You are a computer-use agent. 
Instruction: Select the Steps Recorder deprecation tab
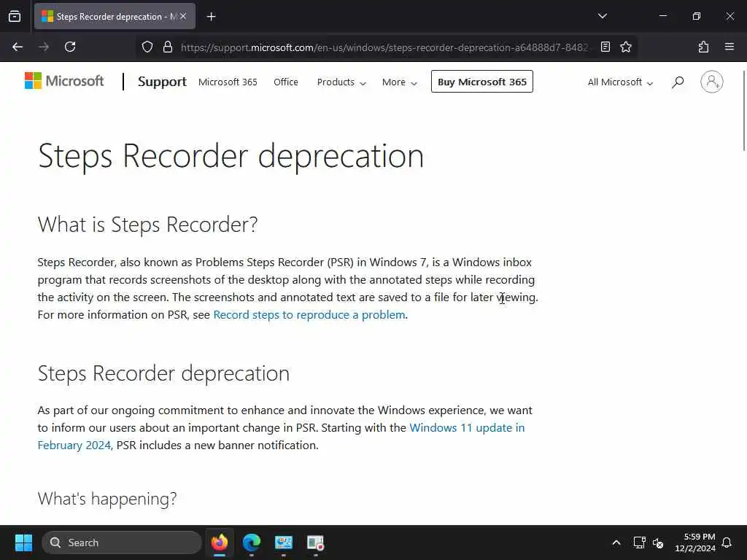pyautogui.click(x=115, y=16)
